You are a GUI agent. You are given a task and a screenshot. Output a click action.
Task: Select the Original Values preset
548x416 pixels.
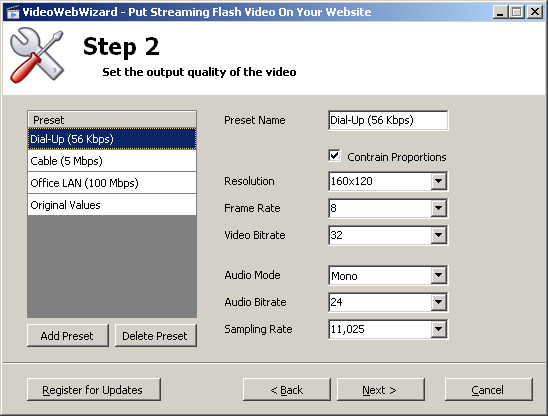112,205
